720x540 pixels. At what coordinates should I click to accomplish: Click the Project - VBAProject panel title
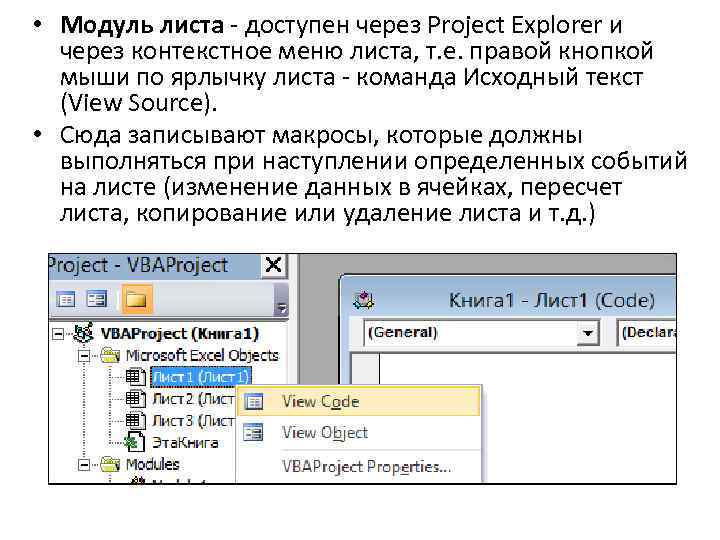139,265
